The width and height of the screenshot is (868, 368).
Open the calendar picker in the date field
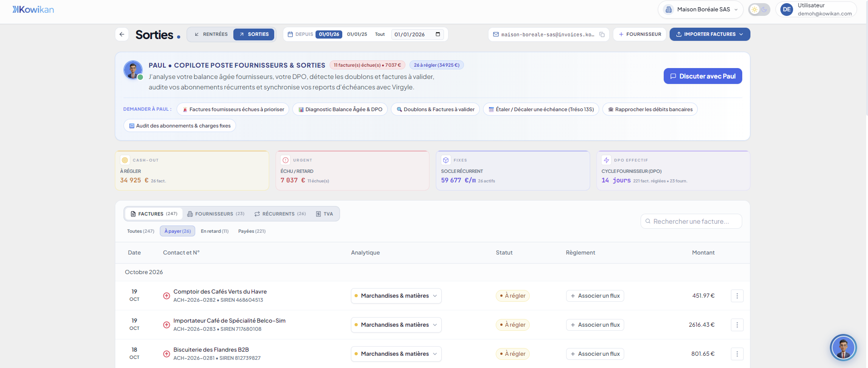(438, 34)
